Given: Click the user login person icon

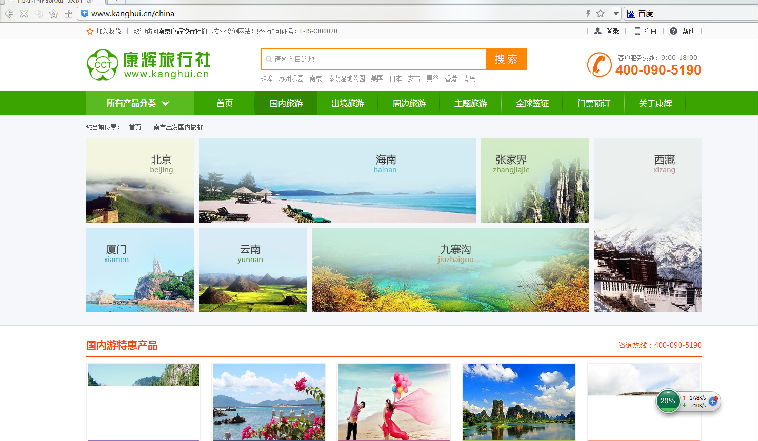Looking at the screenshot, I should pos(598,31).
